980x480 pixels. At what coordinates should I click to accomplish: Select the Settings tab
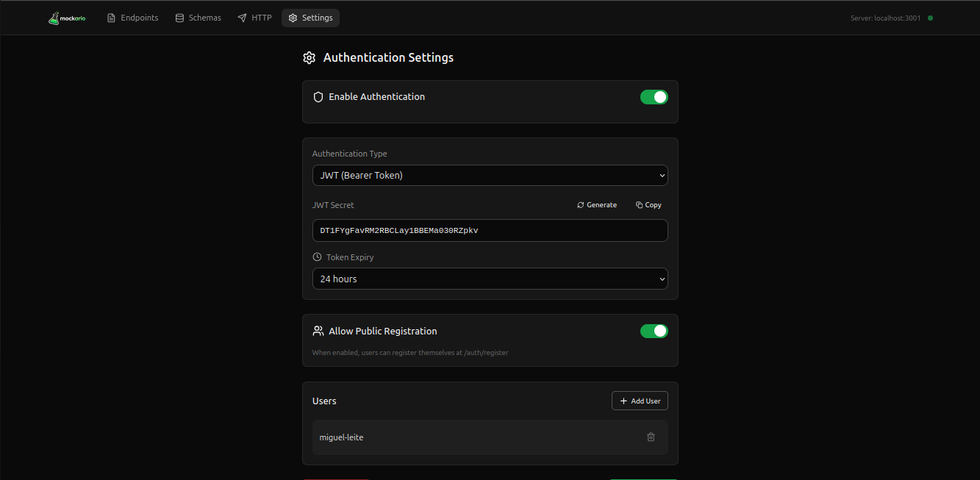click(310, 18)
